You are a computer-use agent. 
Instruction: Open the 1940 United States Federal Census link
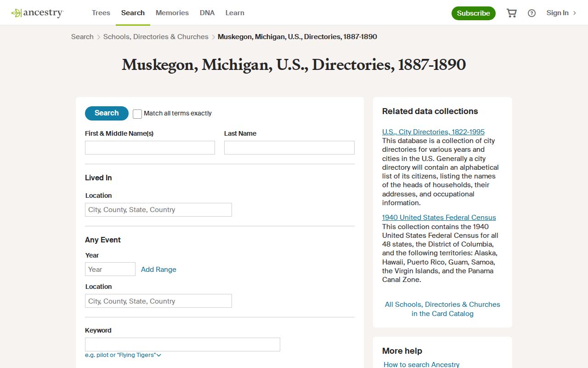tap(439, 218)
